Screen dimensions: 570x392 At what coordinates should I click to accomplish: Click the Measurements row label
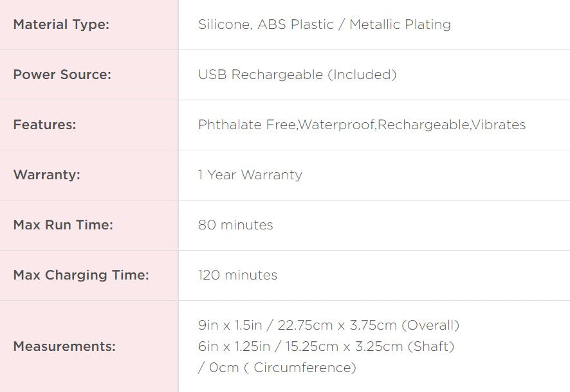(x=64, y=346)
